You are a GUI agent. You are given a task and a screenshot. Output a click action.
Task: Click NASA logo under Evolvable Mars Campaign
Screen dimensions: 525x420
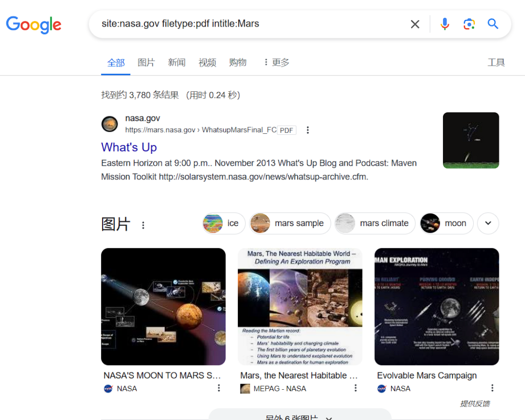click(381, 389)
